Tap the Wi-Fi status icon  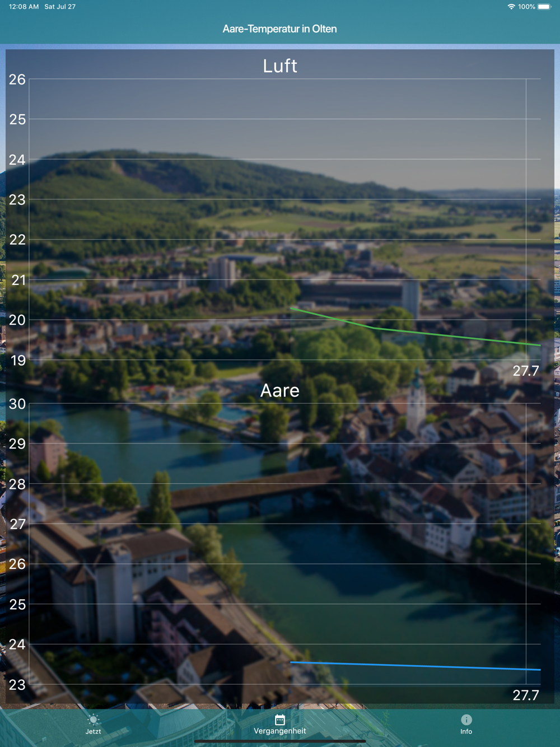click(511, 7)
